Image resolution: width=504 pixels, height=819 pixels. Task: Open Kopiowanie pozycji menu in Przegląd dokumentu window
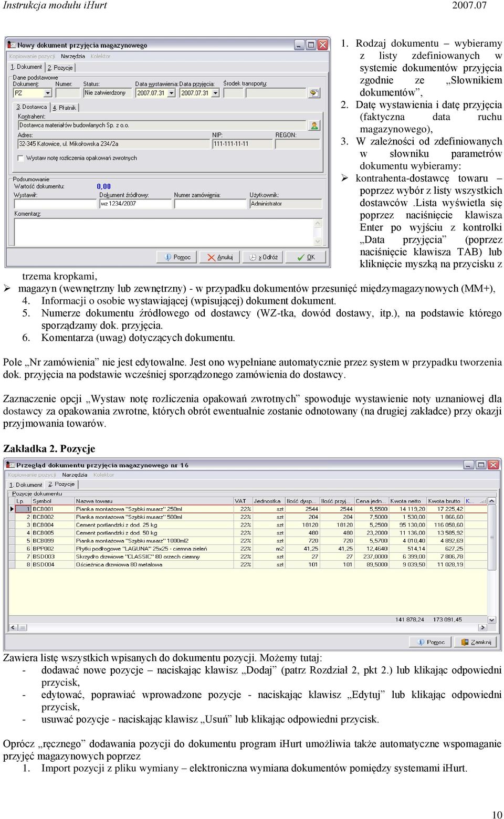tap(32, 475)
